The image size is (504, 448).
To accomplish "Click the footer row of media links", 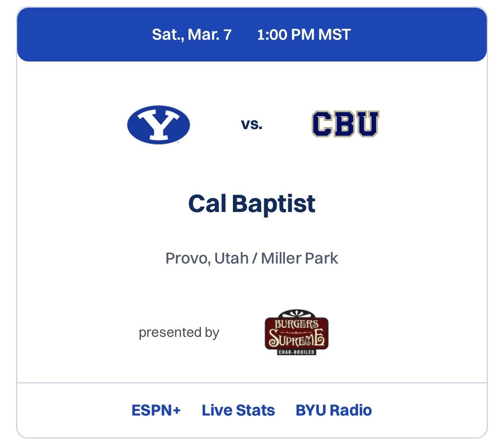I will [x=252, y=411].
